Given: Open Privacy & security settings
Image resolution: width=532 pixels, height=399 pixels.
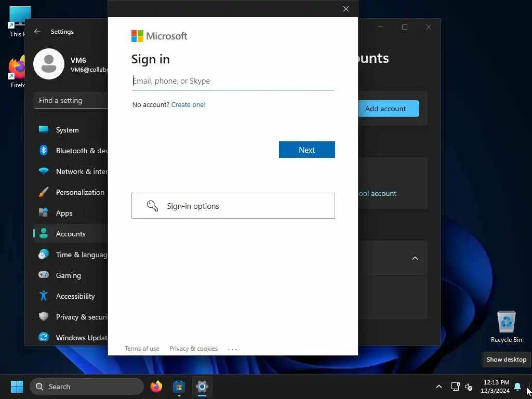Looking at the screenshot, I should click(71, 317).
